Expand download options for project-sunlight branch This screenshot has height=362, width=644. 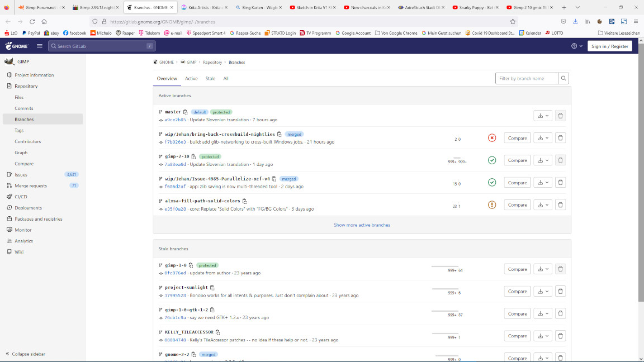543,292
